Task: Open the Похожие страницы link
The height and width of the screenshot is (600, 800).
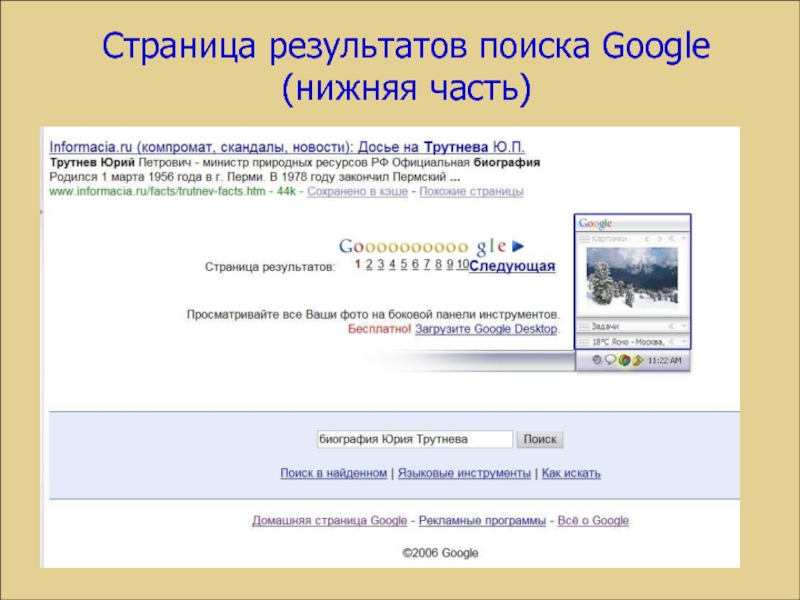Action: [x=471, y=191]
